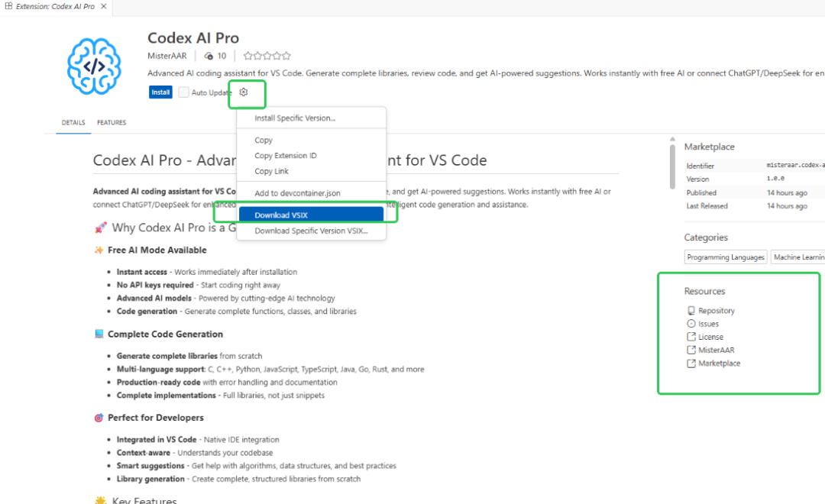Open the extension manage gear icon
Image resolution: width=825 pixels, height=504 pixels.
[244, 92]
